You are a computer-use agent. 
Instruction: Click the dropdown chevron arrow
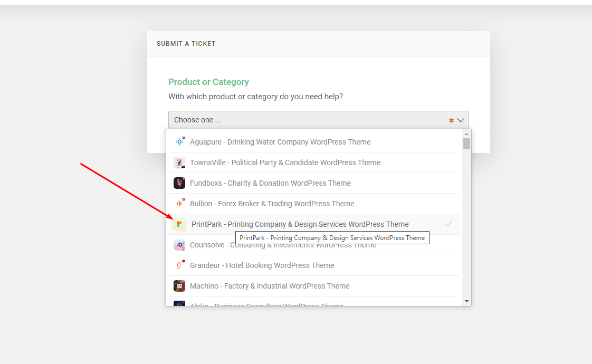coord(461,120)
